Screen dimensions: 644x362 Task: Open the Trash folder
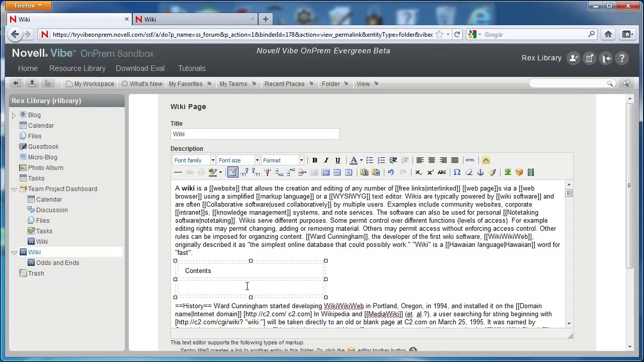click(36, 274)
